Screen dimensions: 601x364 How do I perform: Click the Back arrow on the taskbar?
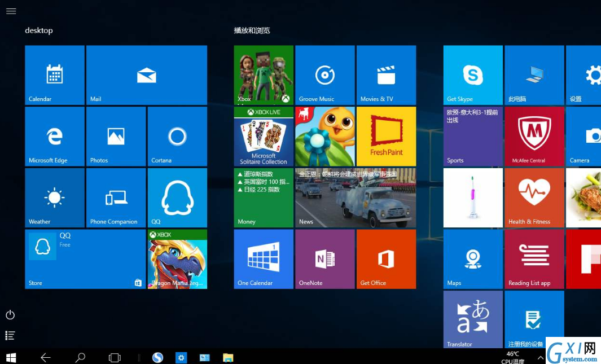[x=46, y=358]
